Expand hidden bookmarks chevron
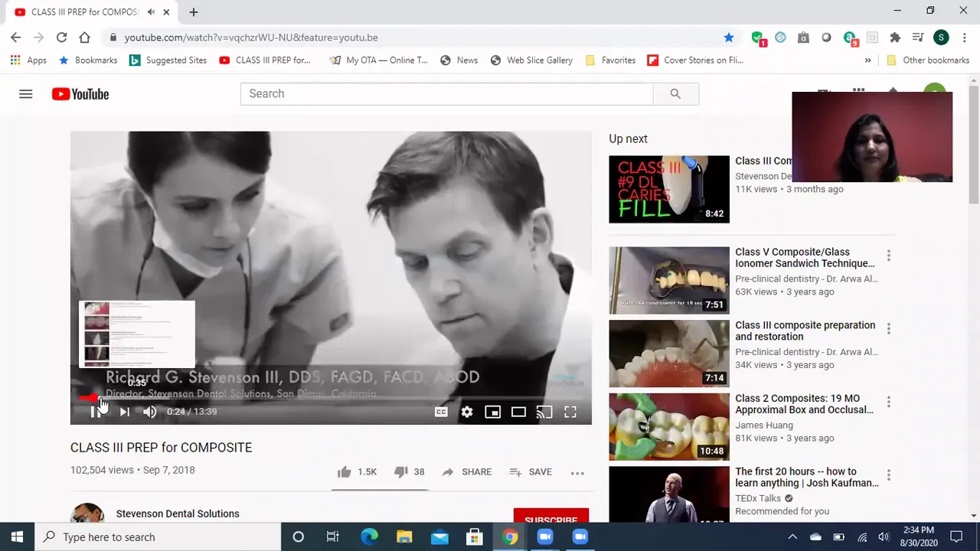The width and height of the screenshot is (980, 551). click(x=867, y=60)
